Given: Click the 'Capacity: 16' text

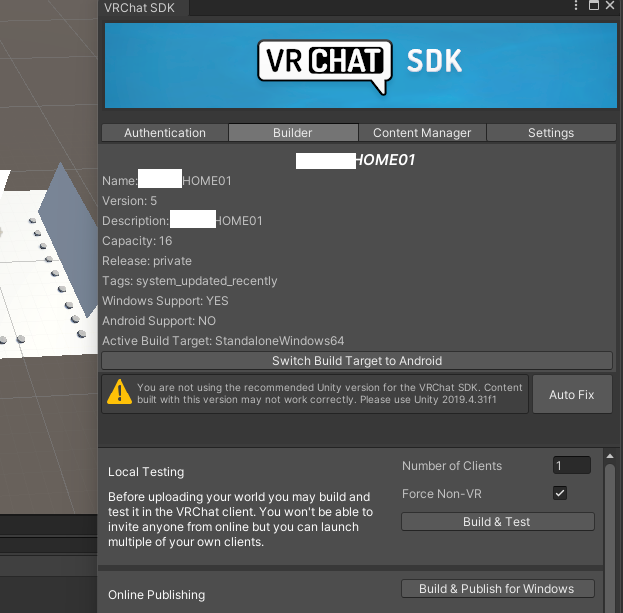Looking at the screenshot, I should [137, 241].
